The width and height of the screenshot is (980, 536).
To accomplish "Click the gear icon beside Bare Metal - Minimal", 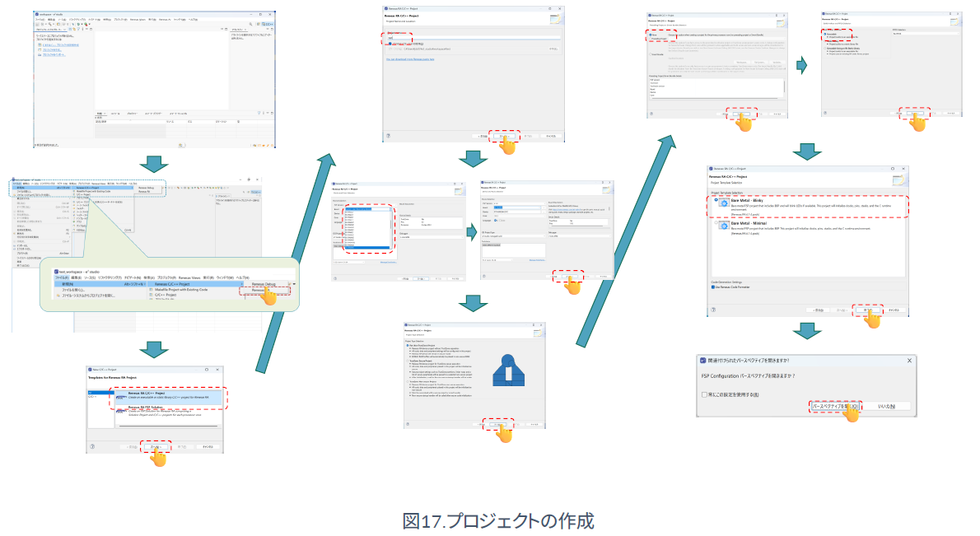I will pos(725,226).
